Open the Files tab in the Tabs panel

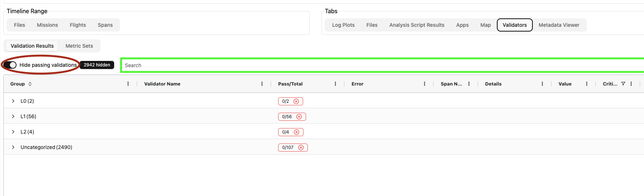coord(372,25)
